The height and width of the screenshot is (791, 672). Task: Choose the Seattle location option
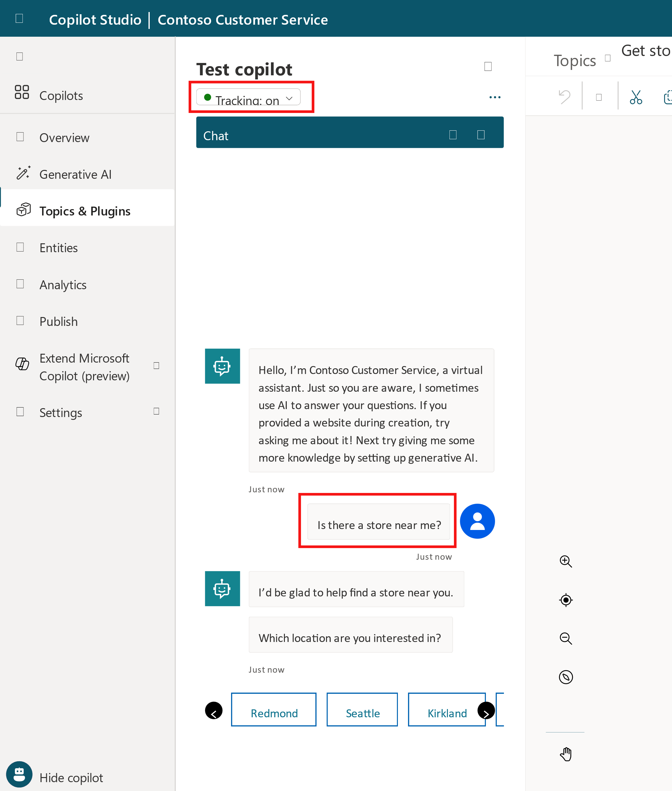pos(362,709)
